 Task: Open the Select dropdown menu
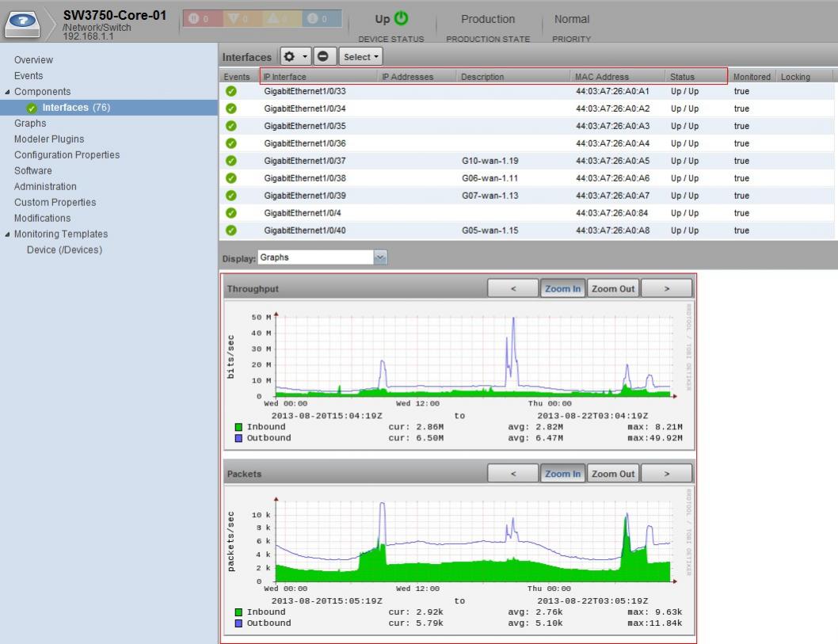point(361,57)
